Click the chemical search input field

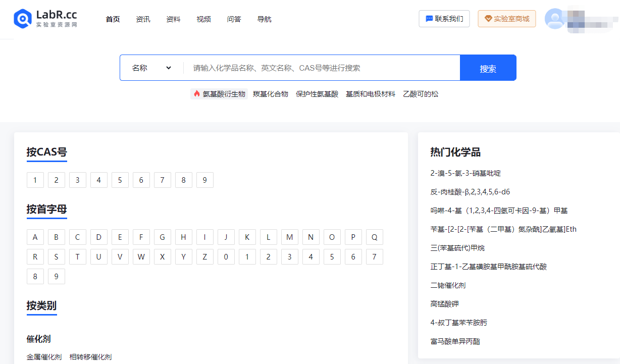pyautogui.click(x=322, y=68)
